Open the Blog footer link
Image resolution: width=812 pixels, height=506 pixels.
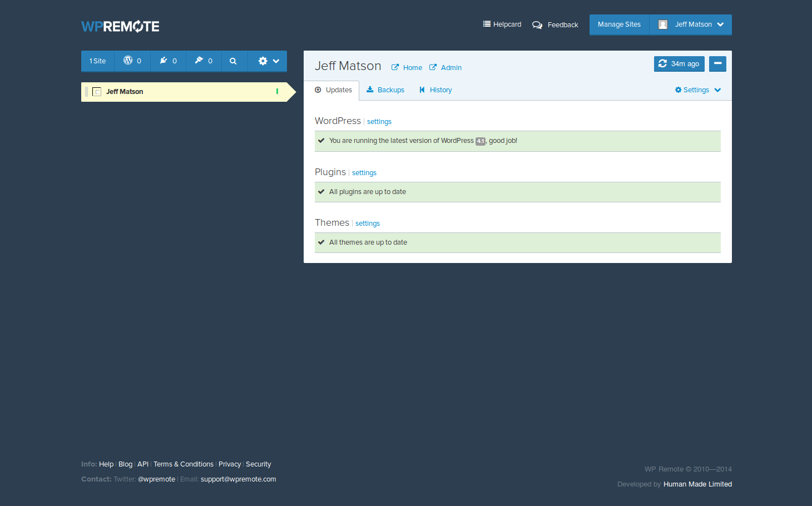click(x=126, y=464)
